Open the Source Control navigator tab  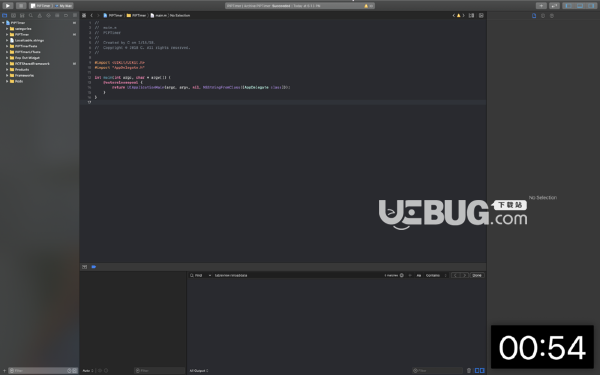pos(13,15)
